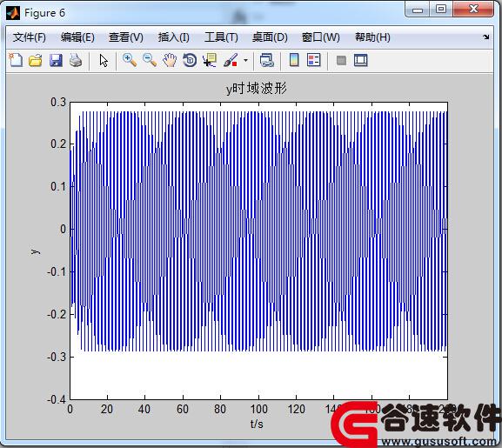Click y-axis tick label 0.1

click(58, 186)
